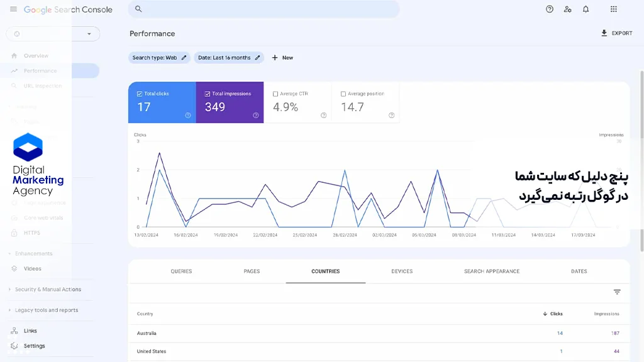Open the table filter rows icon

[x=617, y=292]
